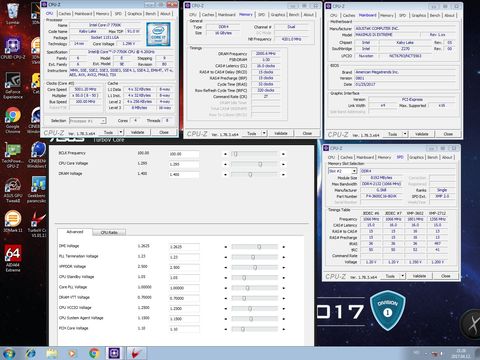
Task: Increase DRAM VTT Voltage with right arrow
Action: pos(284,298)
